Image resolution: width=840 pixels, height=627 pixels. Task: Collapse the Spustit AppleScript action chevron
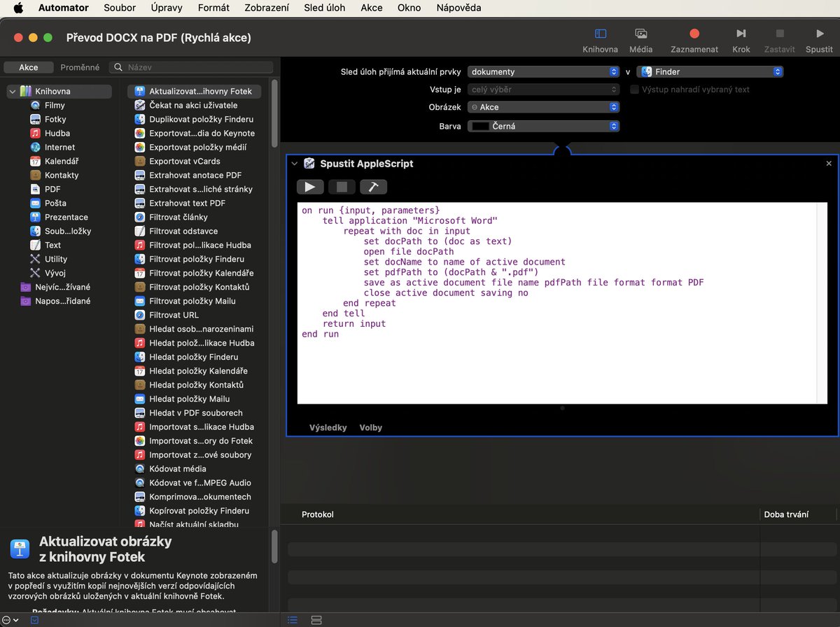point(295,164)
